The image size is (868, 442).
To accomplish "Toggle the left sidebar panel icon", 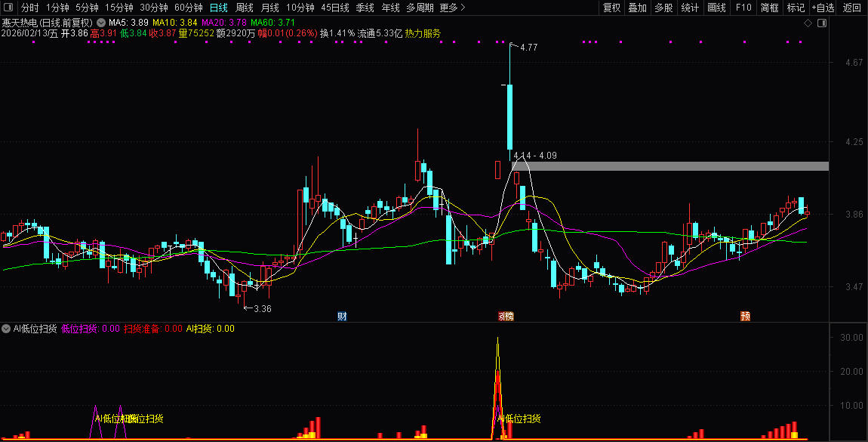I will click(8, 8).
